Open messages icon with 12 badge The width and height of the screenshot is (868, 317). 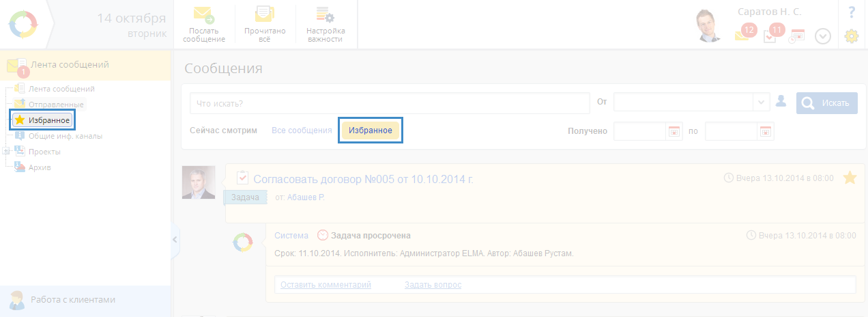[x=745, y=33]
